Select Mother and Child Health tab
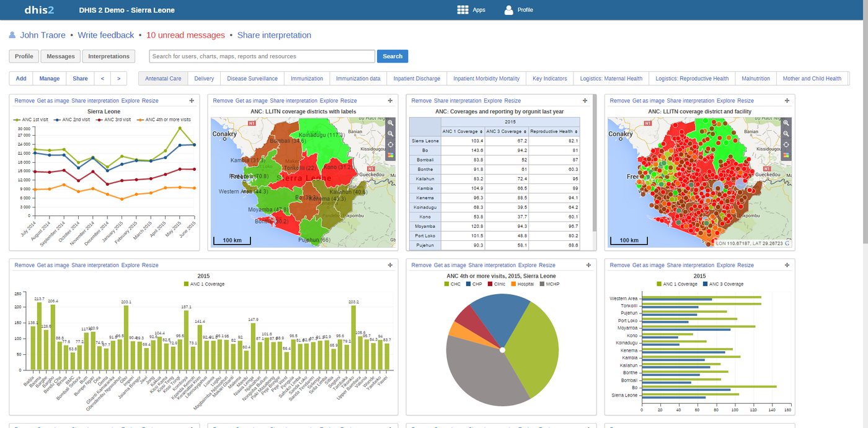 pos(812,79)
